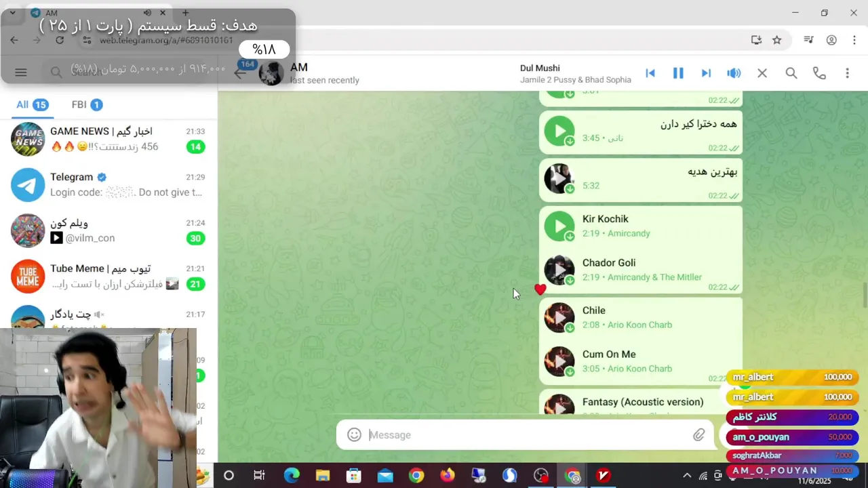Screen dimensions: 868x488
Task: Play the همه دخترا کیر دارن 3:45 track
Action: coord(559,131)
